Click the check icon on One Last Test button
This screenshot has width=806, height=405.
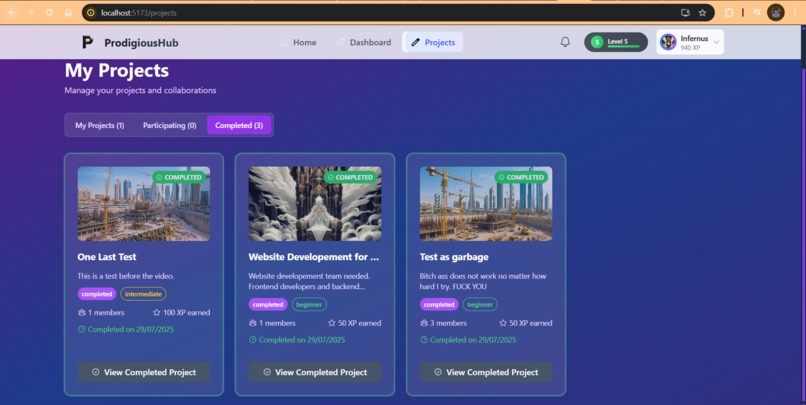coord(96,372)
